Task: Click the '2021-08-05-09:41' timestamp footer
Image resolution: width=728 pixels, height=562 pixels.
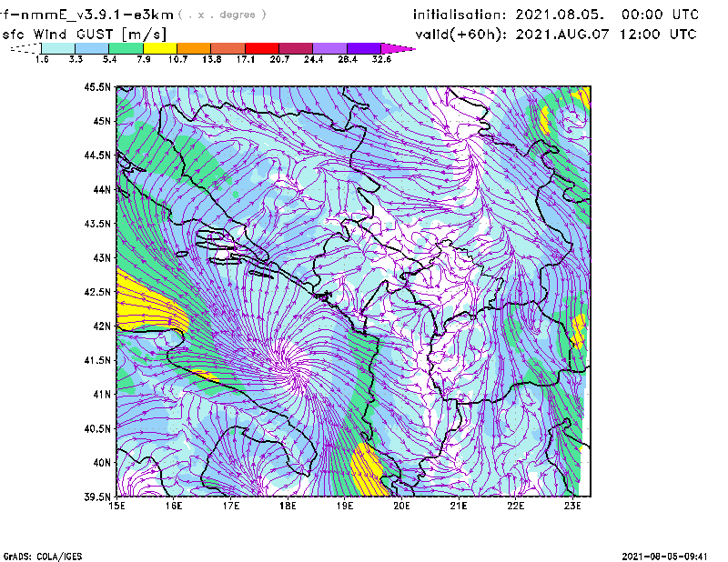Action: 664,557
